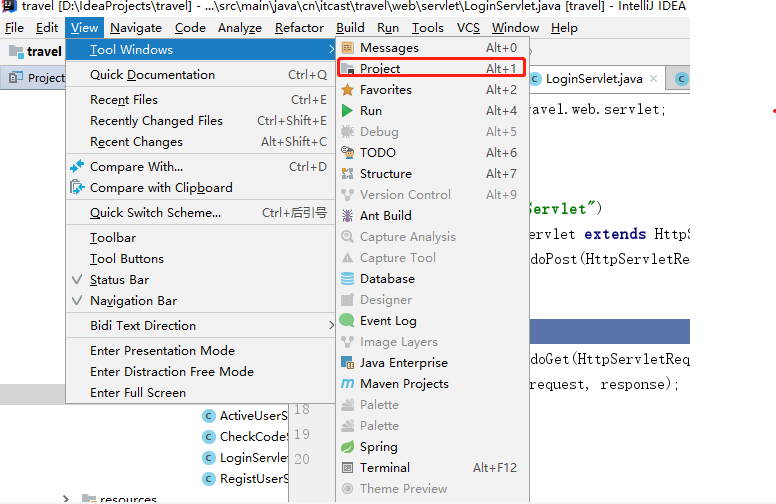Open the Messages tool window
776x504 pixels.
(x=432, y=48)
